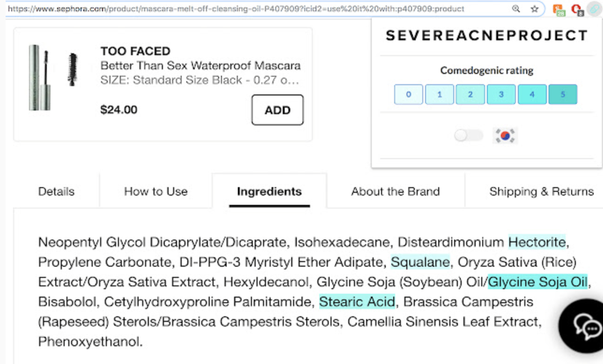This screenshot has width=603, height=364.
Task: Select comedogenic rating 5
Action: tap(563, 95)
